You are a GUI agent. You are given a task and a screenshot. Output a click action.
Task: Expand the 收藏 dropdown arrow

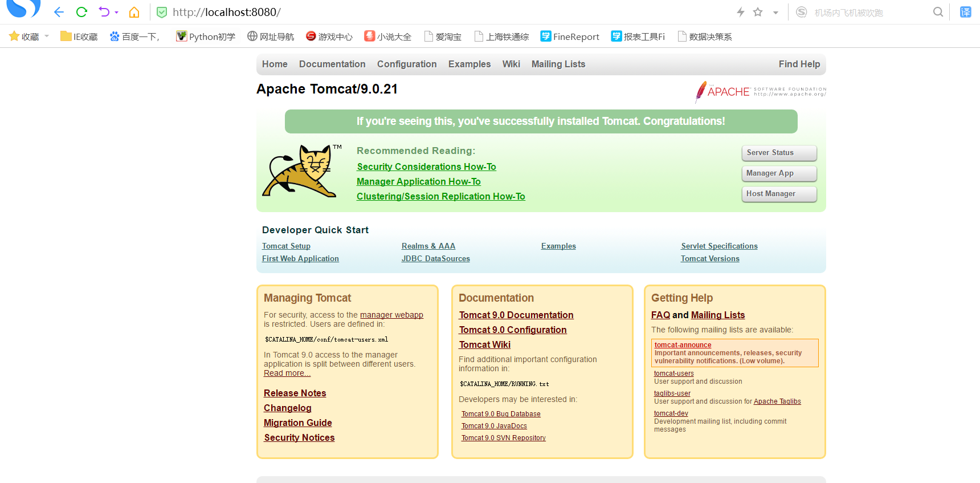pyautogui.click(x=47, y=36)
